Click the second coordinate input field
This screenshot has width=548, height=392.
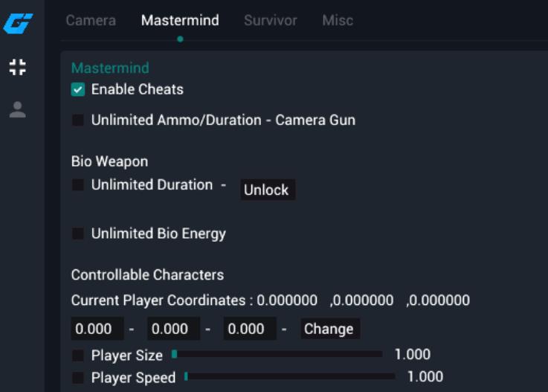173,329
